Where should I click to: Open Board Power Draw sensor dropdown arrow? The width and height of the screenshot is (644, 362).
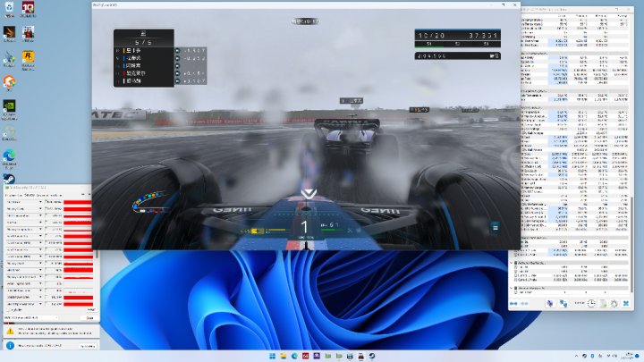pos(40,297)
